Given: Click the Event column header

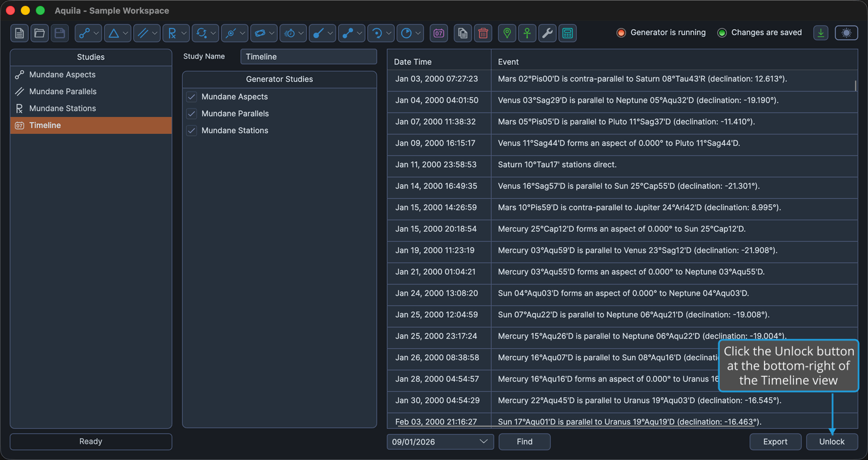Looking at the screenshot, I should (x=674, y=62).
